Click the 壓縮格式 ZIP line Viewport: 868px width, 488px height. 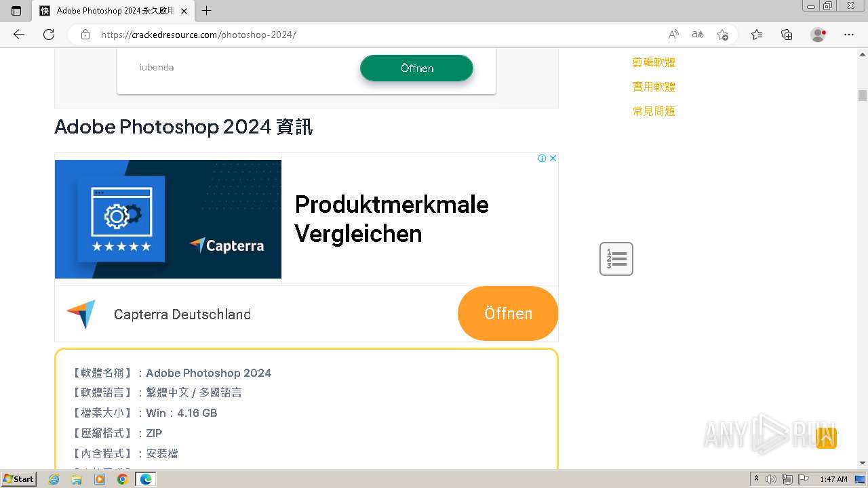pyautogui.click(x=116, y=433)
